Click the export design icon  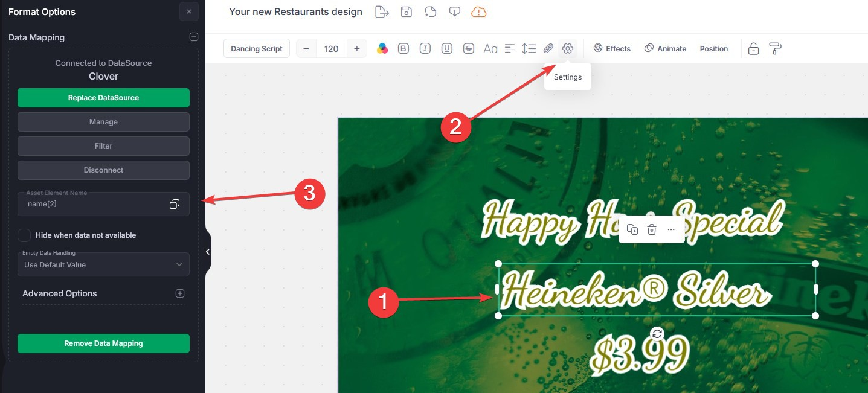click(x=382, y=11)
